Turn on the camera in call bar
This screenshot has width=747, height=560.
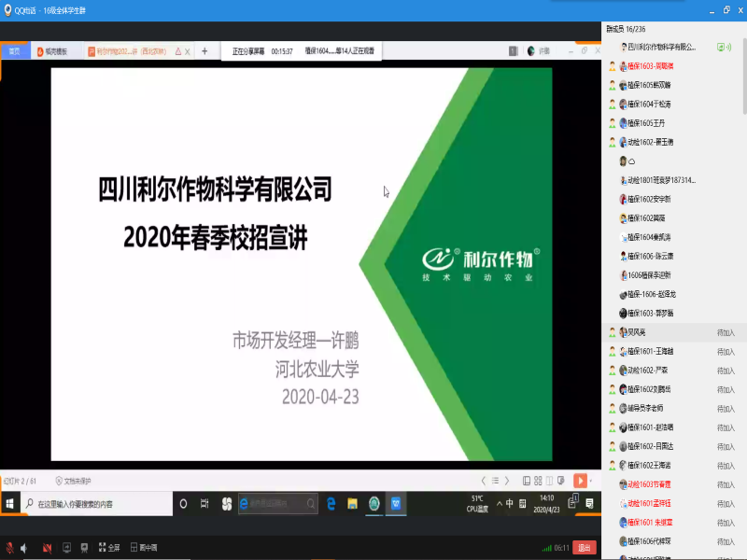point(47,548)
